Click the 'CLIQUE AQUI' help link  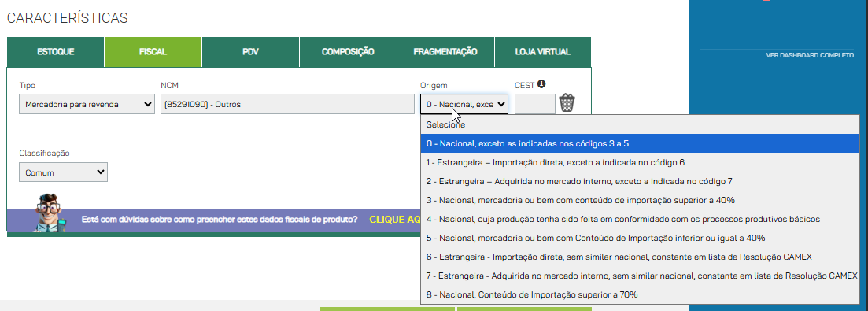tap(395, 220)
